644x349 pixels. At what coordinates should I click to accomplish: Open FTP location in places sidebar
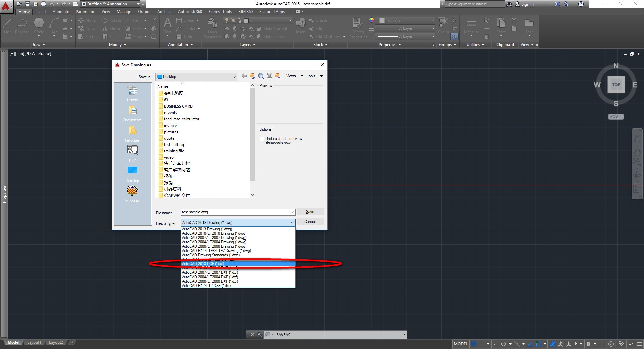[132, 154]
